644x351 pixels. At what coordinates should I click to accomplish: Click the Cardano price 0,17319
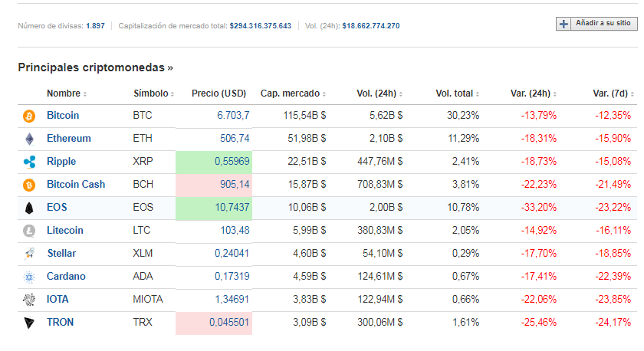click(232, 277)
